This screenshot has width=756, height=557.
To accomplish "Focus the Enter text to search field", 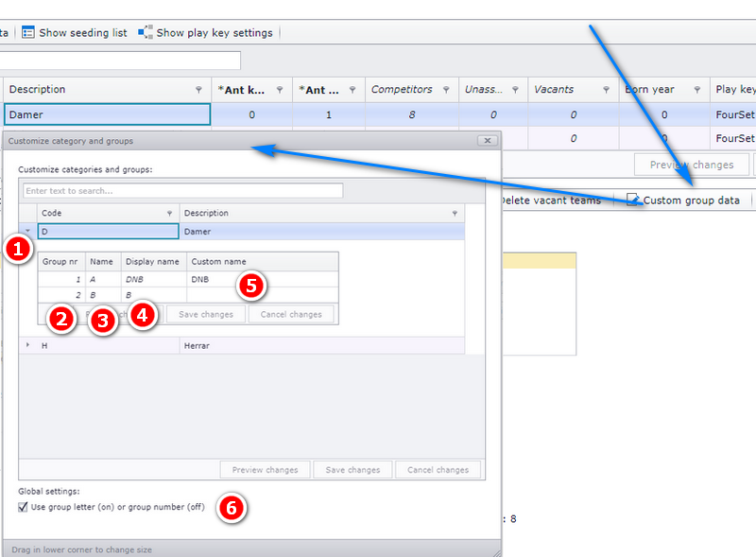I will click(182, 191).
